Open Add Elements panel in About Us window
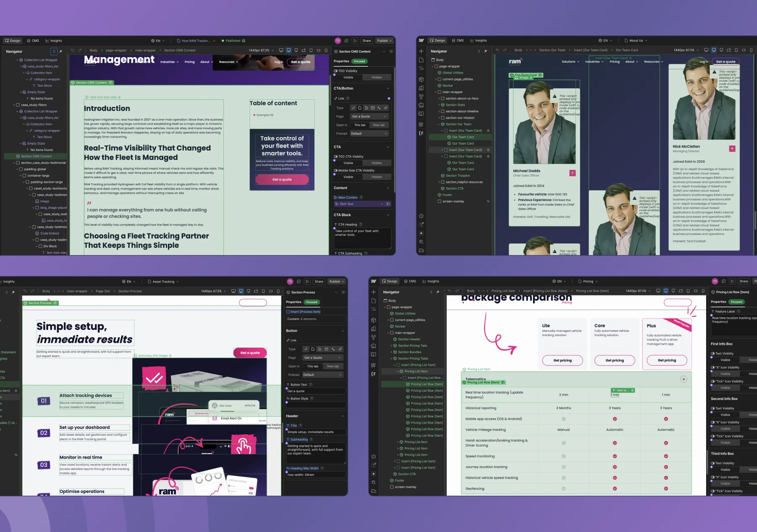This screenshot has height=532, width=757. [x=421, y=51]
